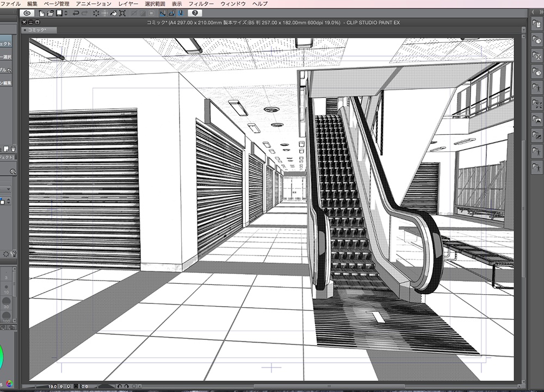Click the blue Help question mark button in the toolbar
This screenshot has height=392, width=544.
195,13
